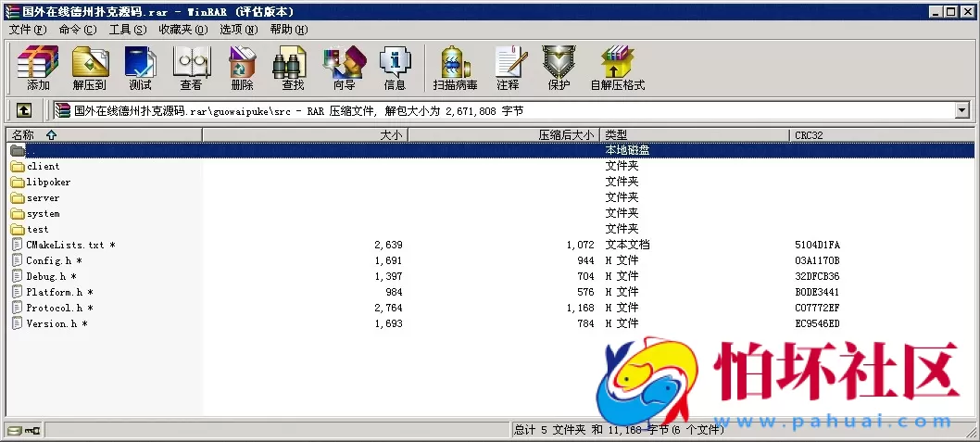The height and width of the screenshot is (442, 980).
Task: Open the Help (帮助) menu
Action: [289, 30]
